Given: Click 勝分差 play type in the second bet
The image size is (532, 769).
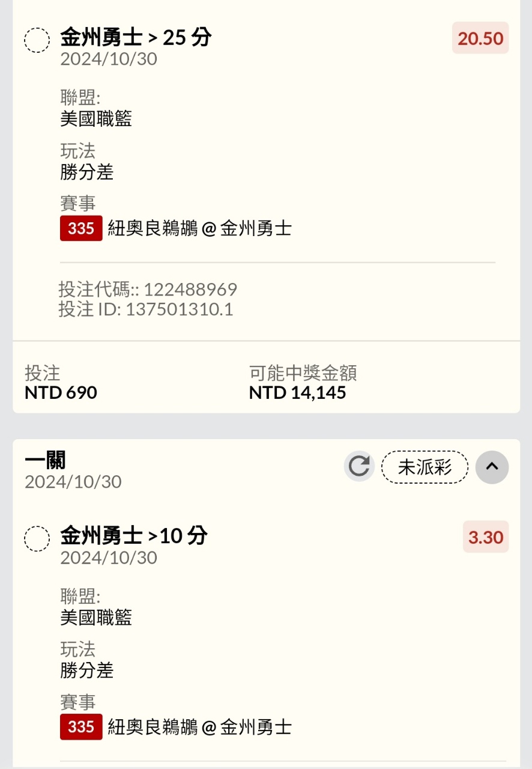Looking at the screenshot, I should 87,670.
